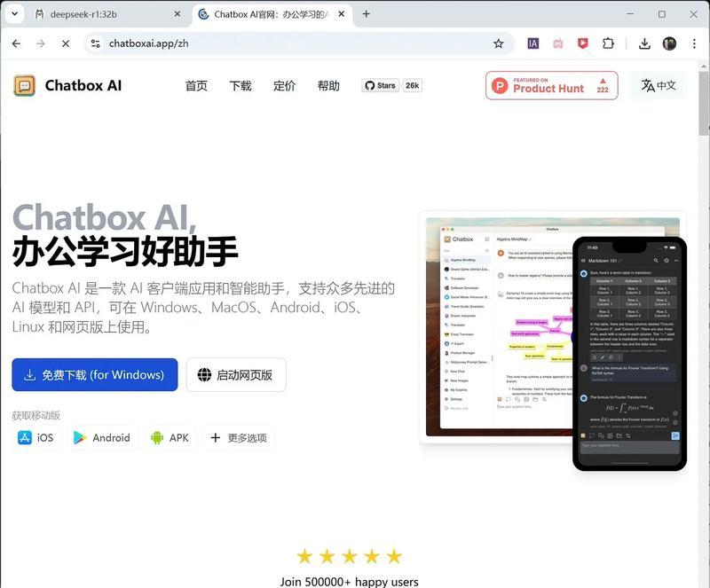Open a new browser tab
Screen dimensions: 710x588
pos(367,14)
